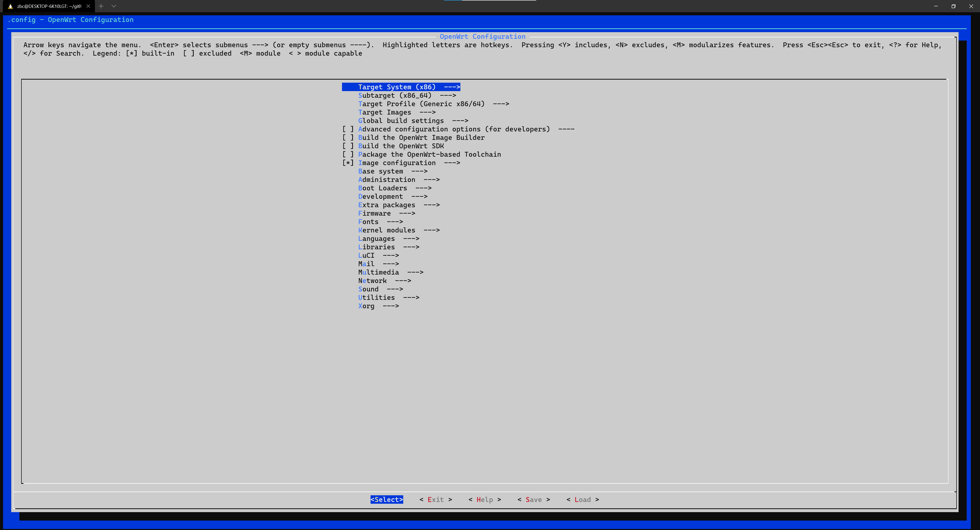Screen dimensions: 980x530
Task: Open the terminal profiles dropdown arrow
Action: (x=114, y=6)
